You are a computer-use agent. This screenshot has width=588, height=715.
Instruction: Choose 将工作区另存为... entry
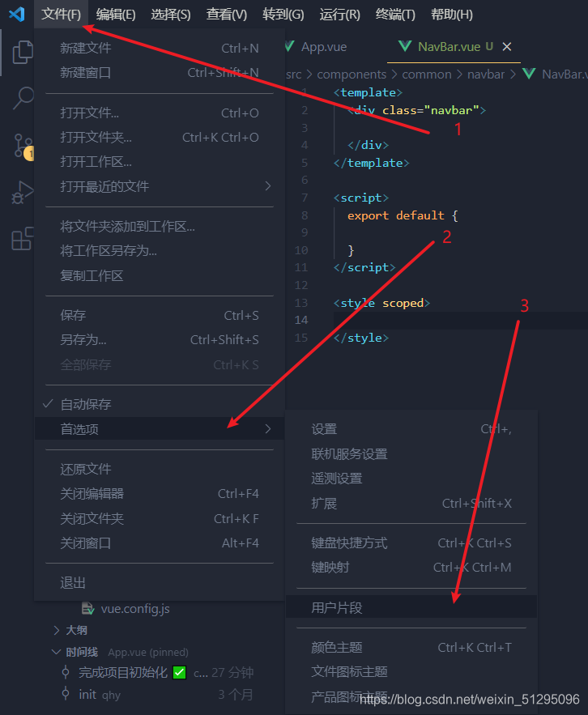point(160,251)
